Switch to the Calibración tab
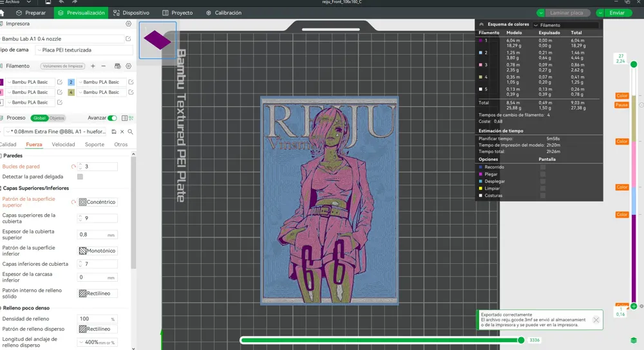The height and width of the screenshot is (350, 644). tap(224, 13)
